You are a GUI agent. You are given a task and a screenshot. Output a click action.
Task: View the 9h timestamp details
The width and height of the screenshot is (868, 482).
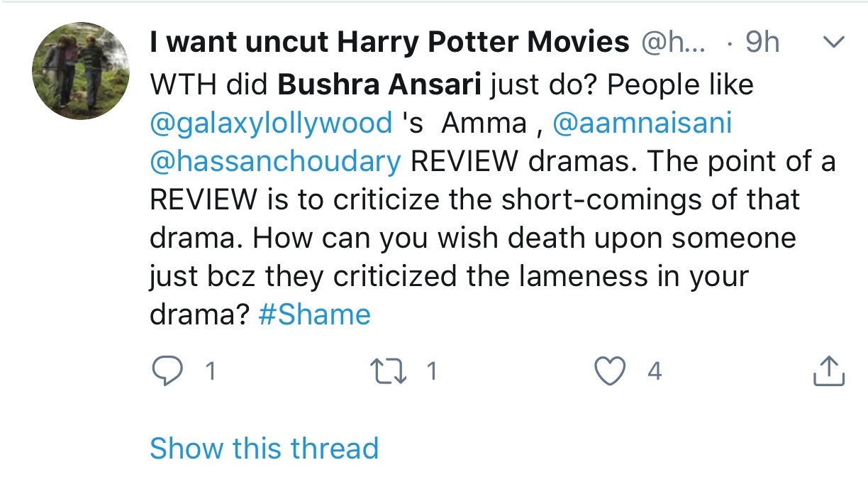pos(762,43)
